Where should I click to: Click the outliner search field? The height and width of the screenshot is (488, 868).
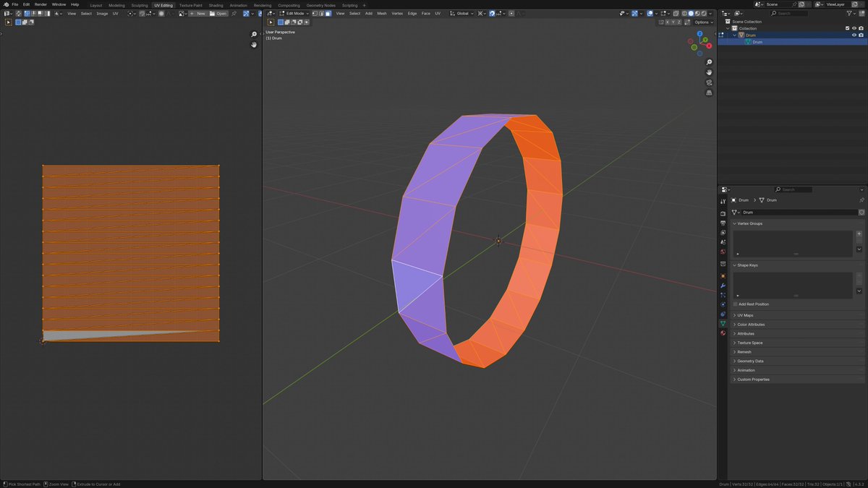(x=788, y=13)
